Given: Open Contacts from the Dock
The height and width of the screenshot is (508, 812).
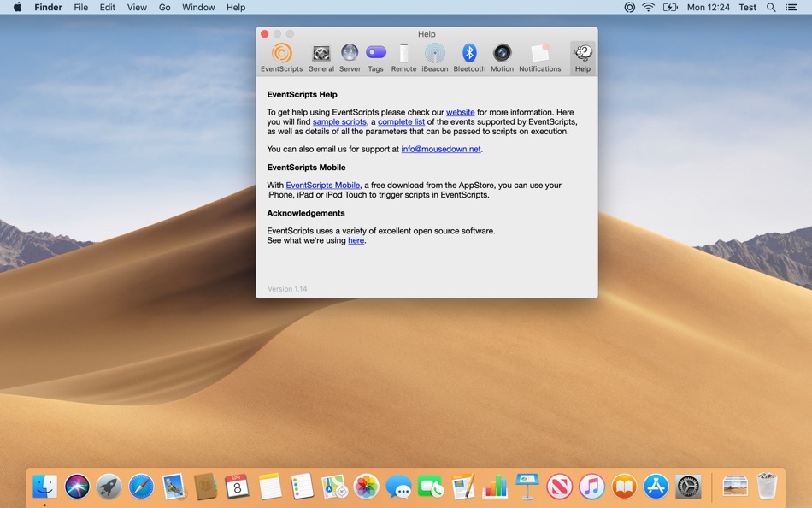Looking at the screenshot, I should coord(206,487).
